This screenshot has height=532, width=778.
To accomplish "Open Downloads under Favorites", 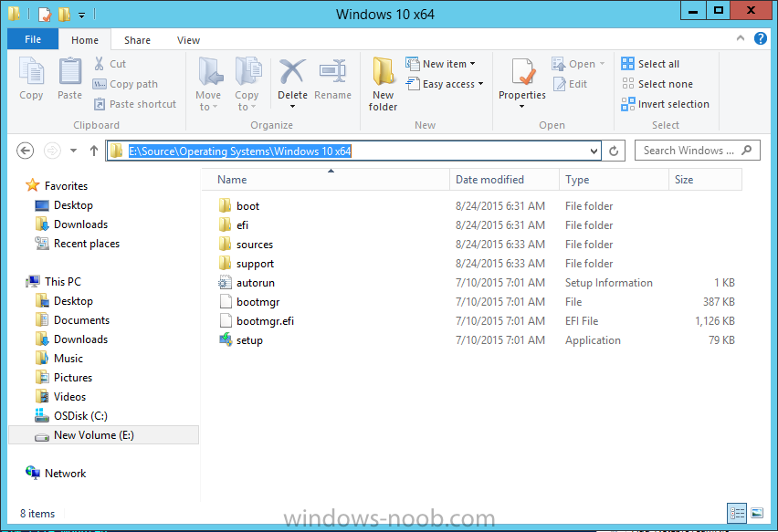I will tap(80, 224).
